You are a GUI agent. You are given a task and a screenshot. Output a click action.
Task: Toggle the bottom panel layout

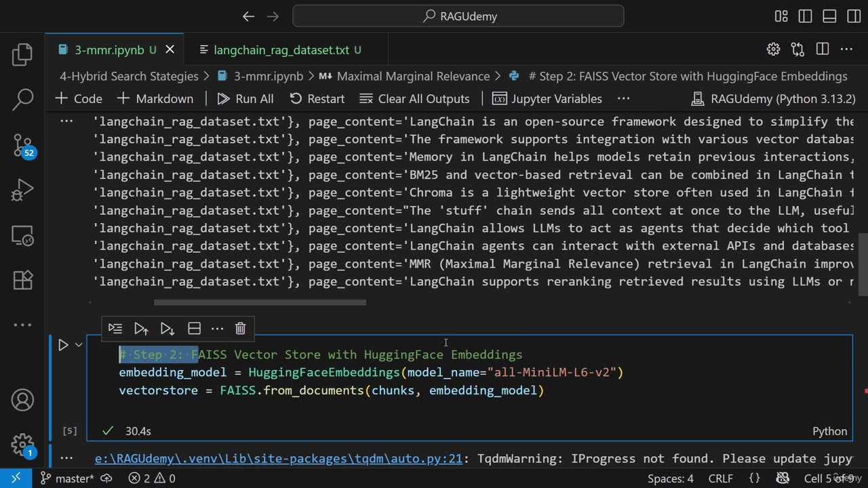(x=829, y=16)
